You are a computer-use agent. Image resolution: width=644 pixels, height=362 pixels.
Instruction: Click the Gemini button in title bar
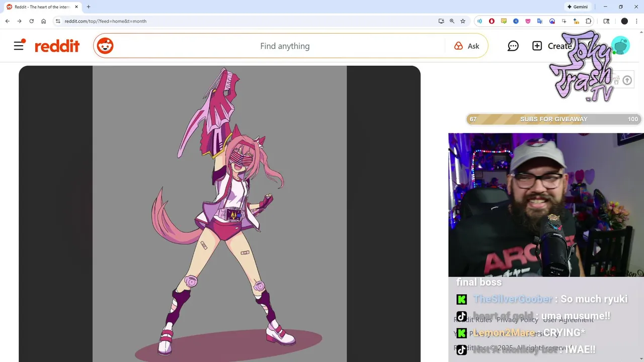click(x=578, y=7)
